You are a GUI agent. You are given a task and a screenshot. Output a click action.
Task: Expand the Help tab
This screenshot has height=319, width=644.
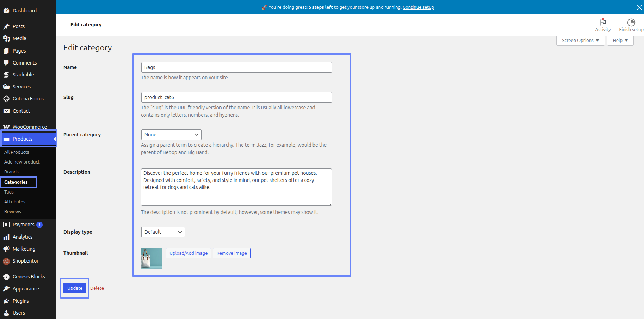(x=620, y=41)
